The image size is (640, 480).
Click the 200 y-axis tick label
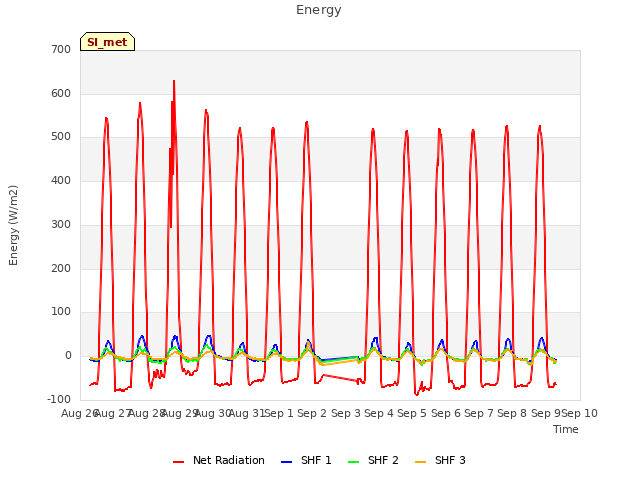click(61, 269)
